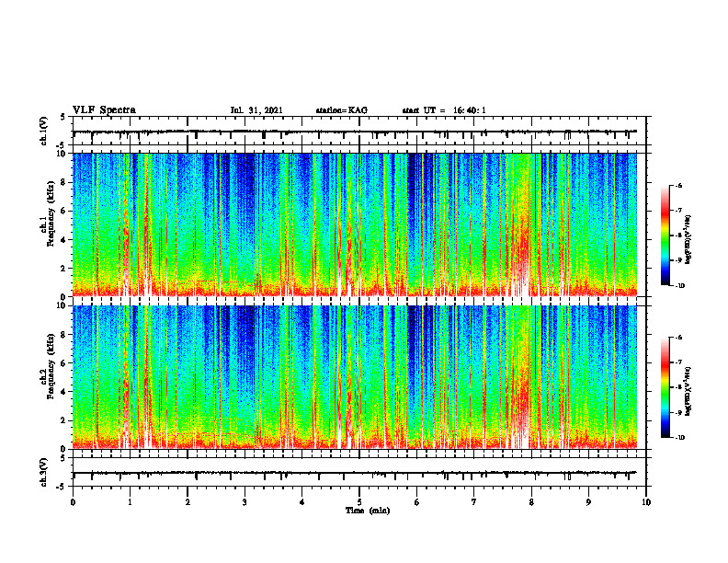Click the "-6" tick on ch.2 colorbar
This screenshot has width=728, height=563.
point(679,338)
